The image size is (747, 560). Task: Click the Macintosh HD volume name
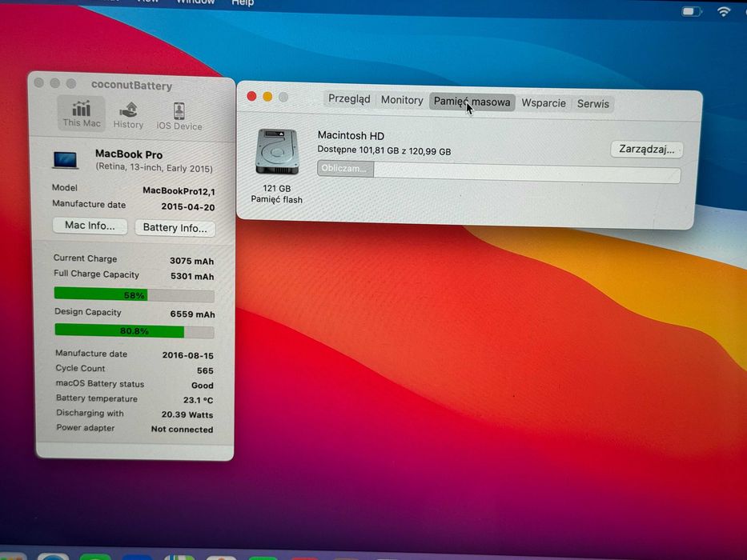(x=351, y=136)
